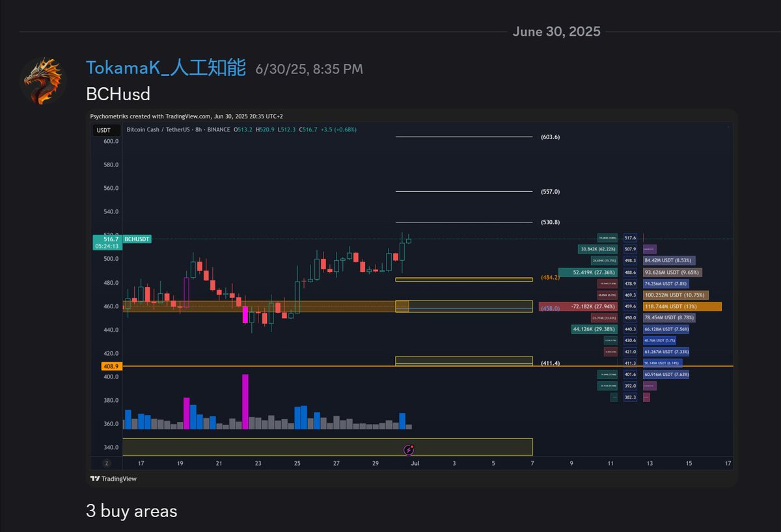Click the (458.0) buy level label
This screenshot has width=781, height=532.
point(550,309)
